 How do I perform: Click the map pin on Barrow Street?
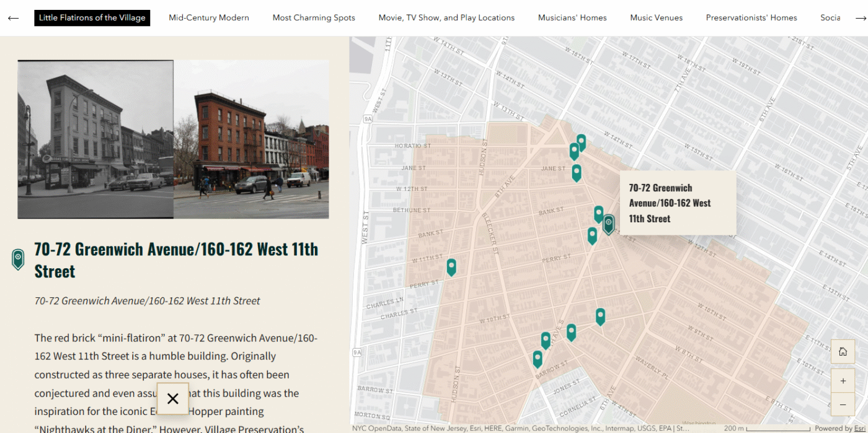pyautogui.click(x=537, y=359)
